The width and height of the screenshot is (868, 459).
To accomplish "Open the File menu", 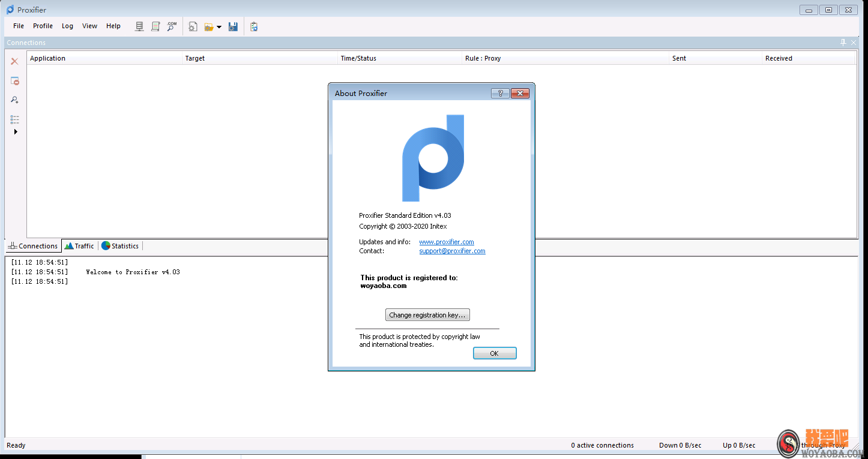I will 19,26.
